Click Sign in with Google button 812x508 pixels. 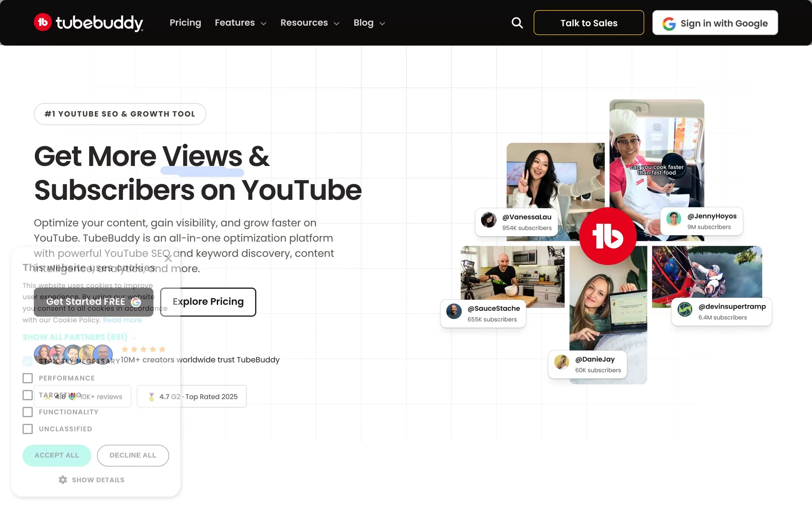coord(715,23)
